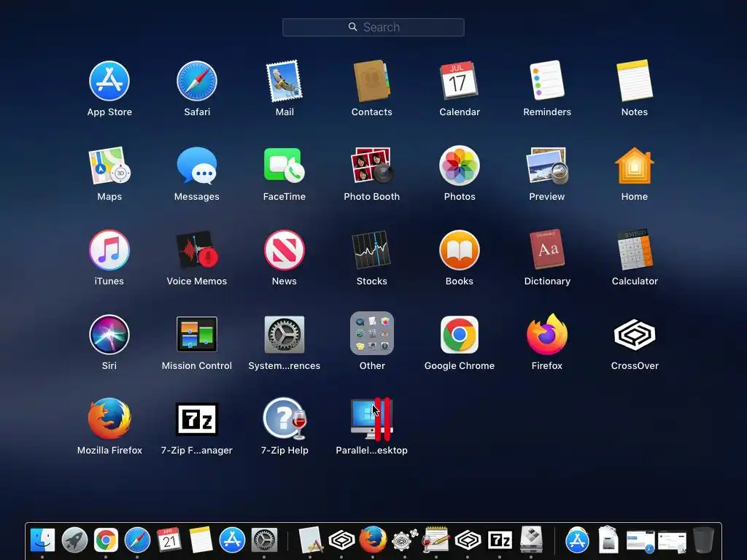Launch the Messages app

click(x=197, y=166)
